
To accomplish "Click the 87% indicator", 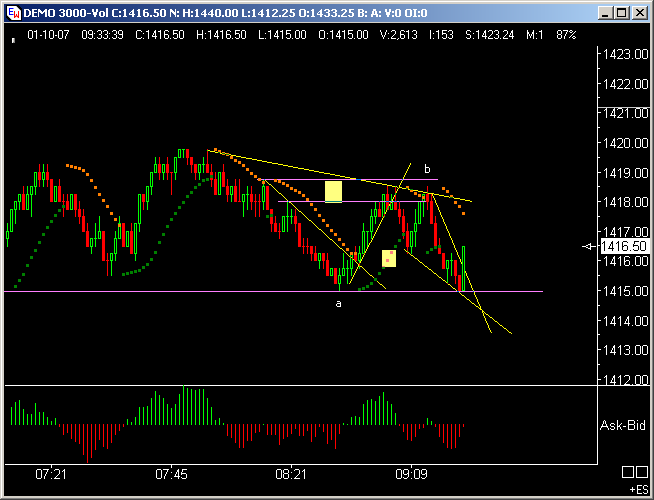I will coord(566,35).
